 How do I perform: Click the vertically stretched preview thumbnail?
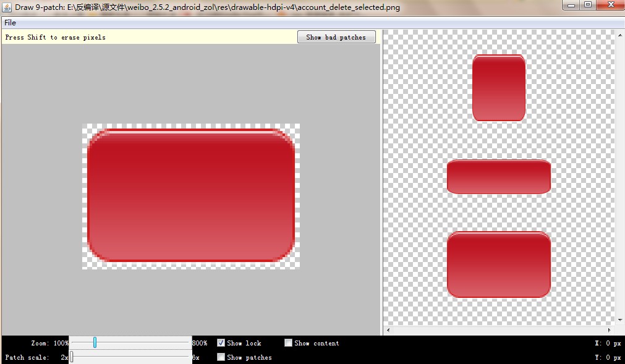499,88
